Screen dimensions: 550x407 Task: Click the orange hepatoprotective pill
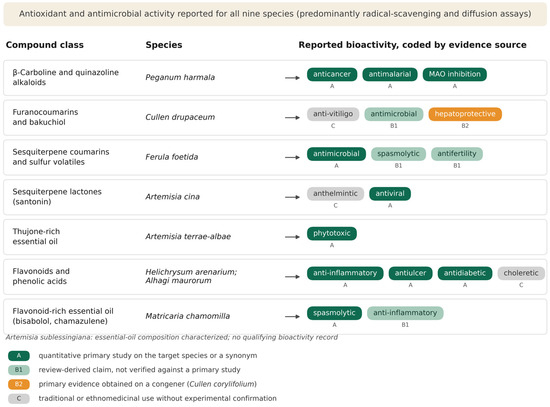(465, 114)
